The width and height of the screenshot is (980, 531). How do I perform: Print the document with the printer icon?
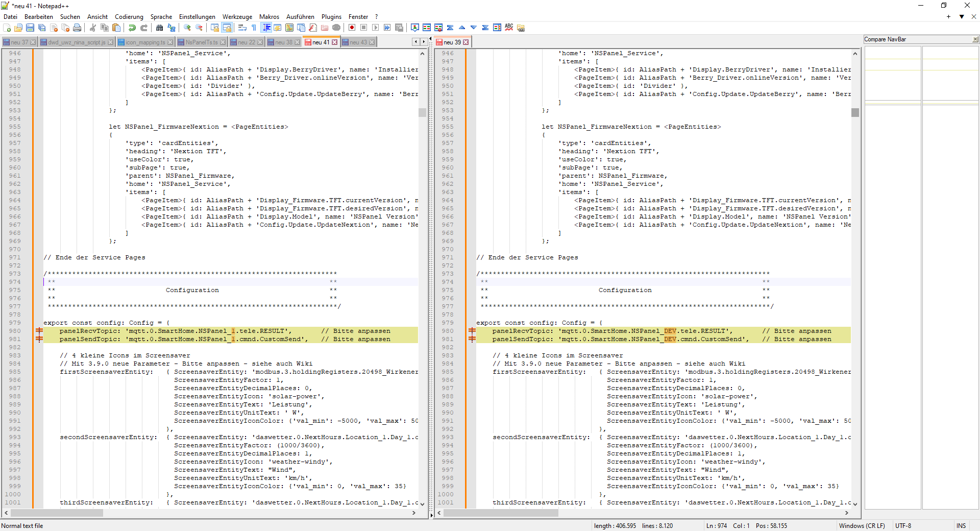pyautogui.click(x=77, y=28)
